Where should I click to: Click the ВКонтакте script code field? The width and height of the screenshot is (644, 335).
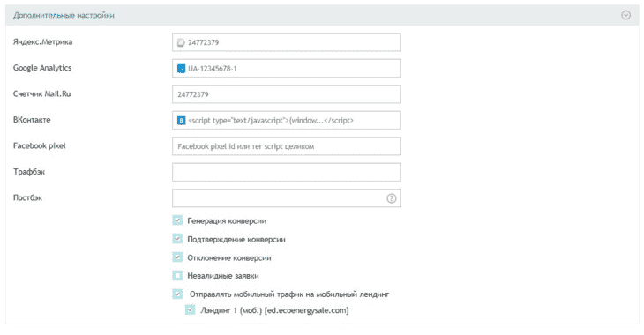coord(286,120)
